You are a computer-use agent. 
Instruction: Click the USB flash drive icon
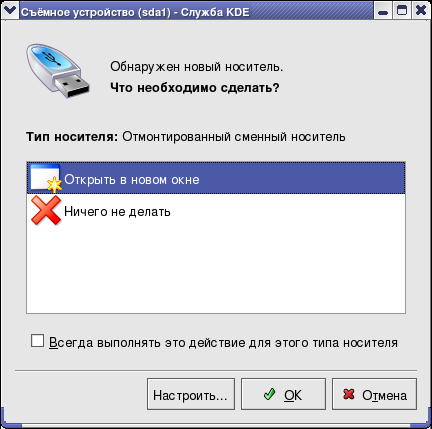coord(58,71)
